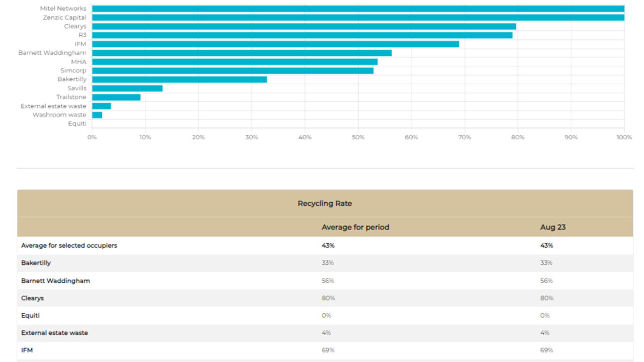Select the R3 bar in the chart
Viewport: 644px width, 362px height.
(302, 35)
